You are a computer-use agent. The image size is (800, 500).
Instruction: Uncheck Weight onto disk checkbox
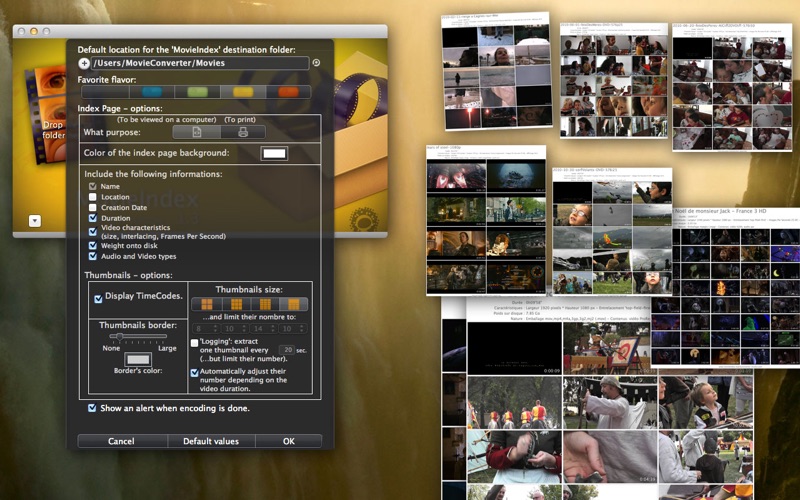92,245
